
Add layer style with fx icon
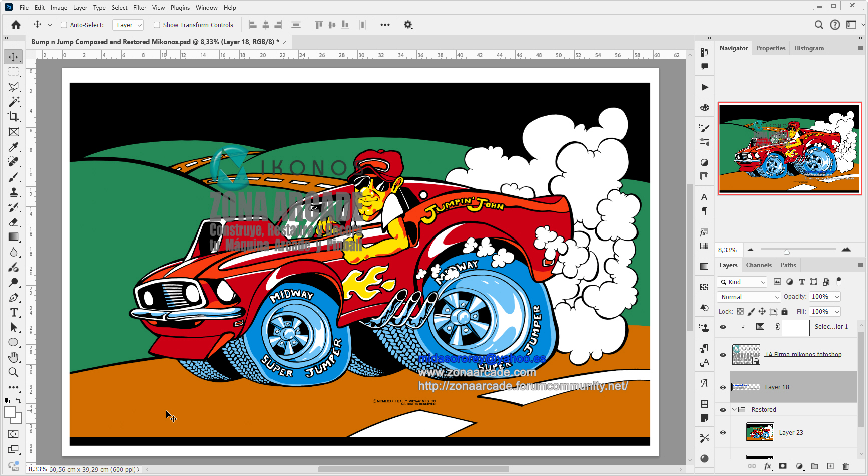(768, 466)
